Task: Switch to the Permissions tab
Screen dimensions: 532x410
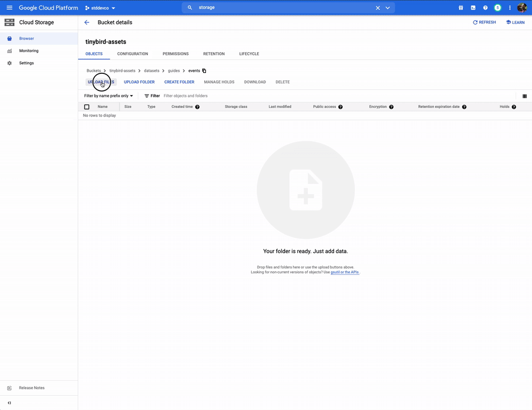Action: pyautogui.click(x=176, y=54)
